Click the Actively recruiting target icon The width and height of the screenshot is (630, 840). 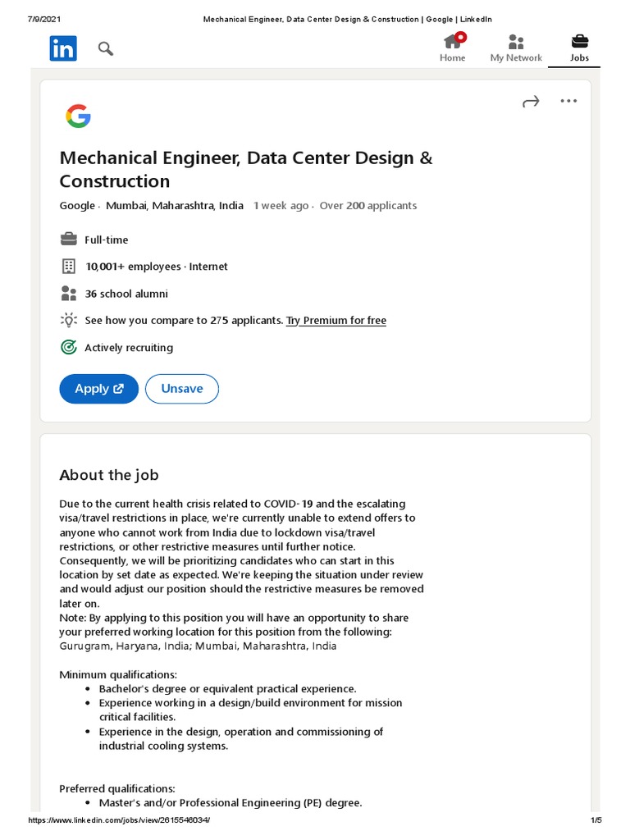coord(69,347)
